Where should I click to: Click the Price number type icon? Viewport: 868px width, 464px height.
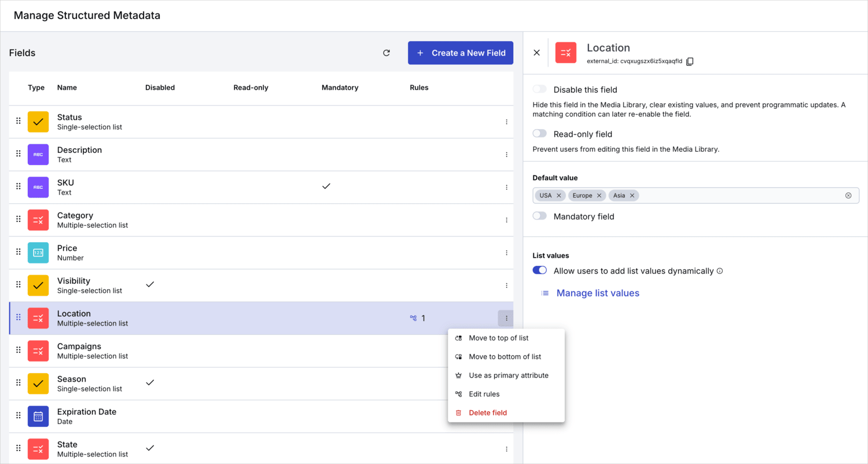coord(38,253)
